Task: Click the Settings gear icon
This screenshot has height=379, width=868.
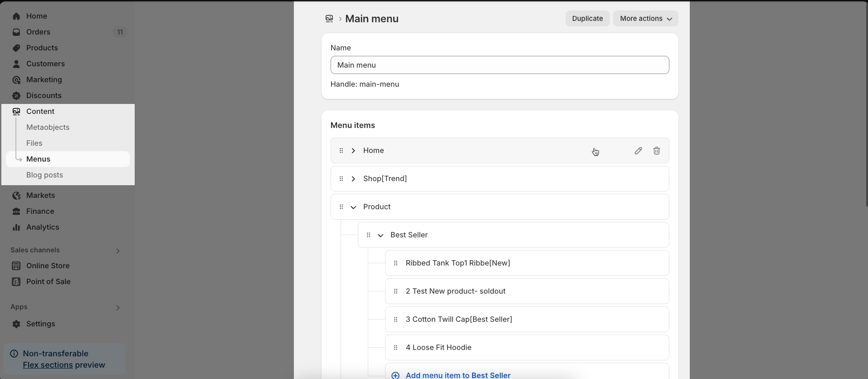Action: [x=16, y=324]
